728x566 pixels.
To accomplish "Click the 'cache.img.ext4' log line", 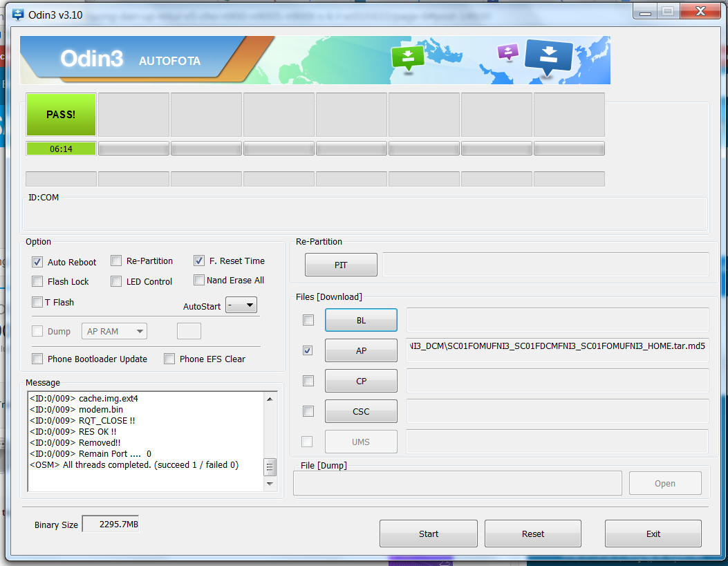I will coord(84,399).
